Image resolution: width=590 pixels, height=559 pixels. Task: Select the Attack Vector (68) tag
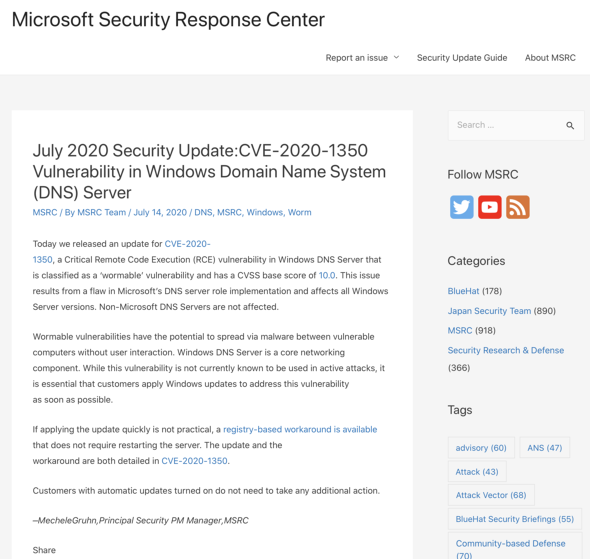[x=491, y=495]
